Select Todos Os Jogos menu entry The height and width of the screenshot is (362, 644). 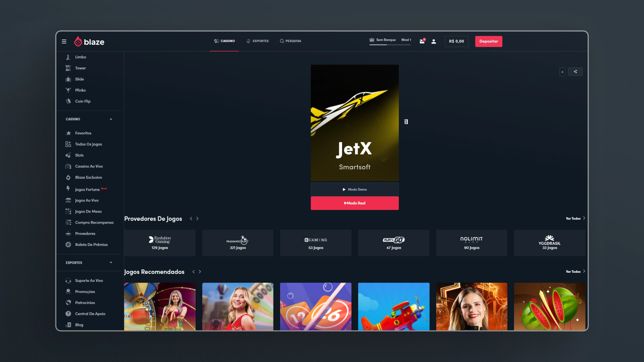click(x=89, y=144)
